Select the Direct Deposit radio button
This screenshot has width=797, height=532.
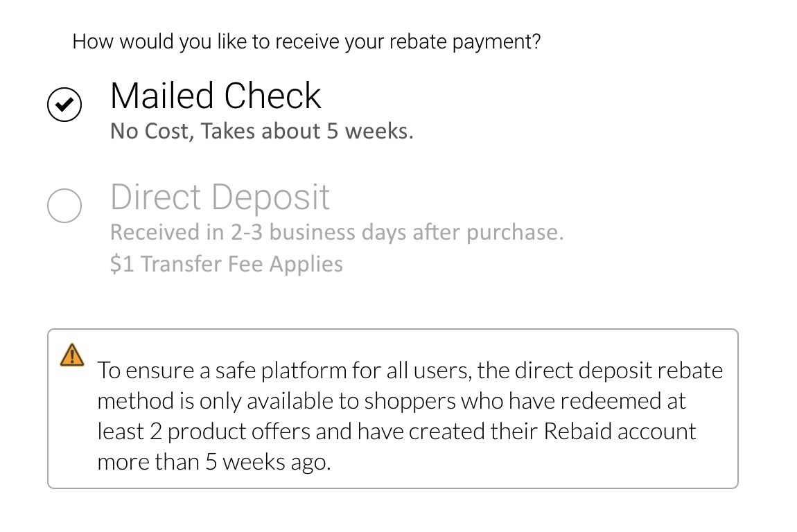[x=64, y=206]
